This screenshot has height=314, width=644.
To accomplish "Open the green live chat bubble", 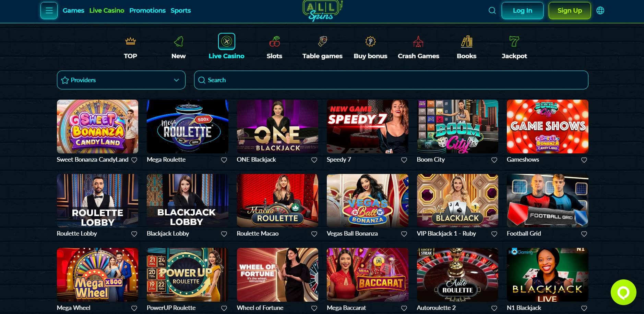I will click(x=623, y=292).
